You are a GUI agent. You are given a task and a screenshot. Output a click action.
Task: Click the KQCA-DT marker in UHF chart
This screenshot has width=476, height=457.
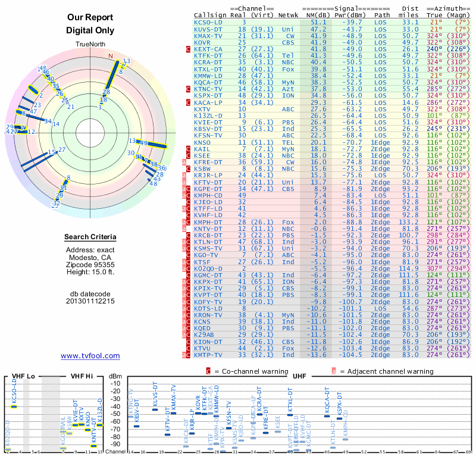[x=327, y=417]
